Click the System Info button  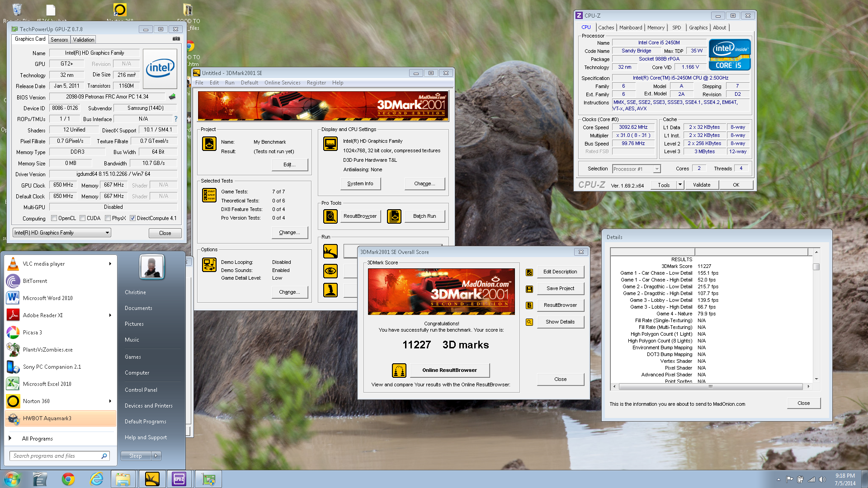[x=360, y=183]
